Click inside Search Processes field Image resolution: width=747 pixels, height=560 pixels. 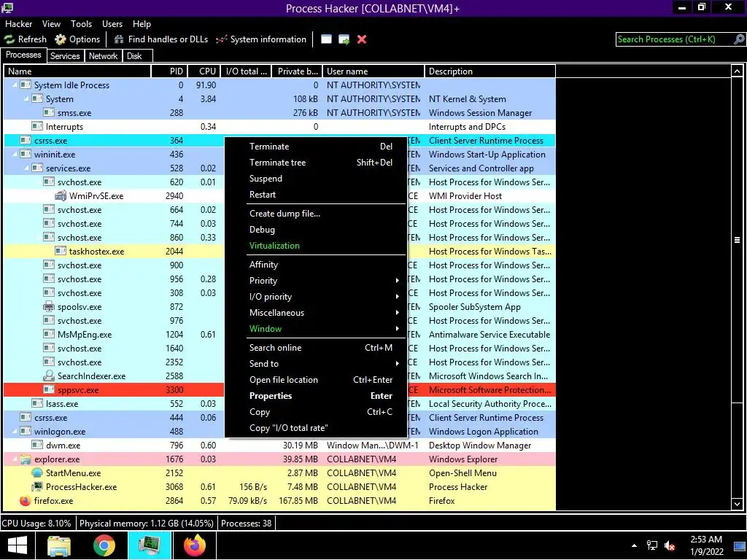pyautogui.click(x=674, y=39)
